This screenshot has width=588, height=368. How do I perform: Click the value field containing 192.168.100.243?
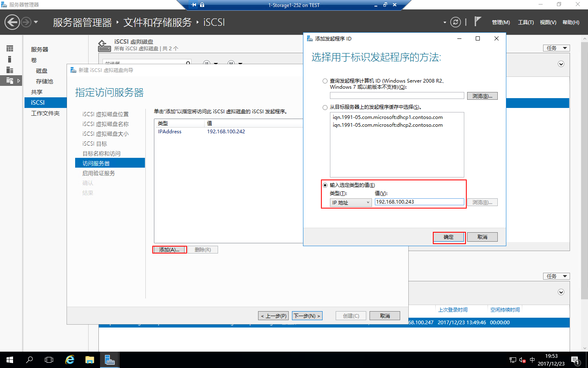pos(419,202)
